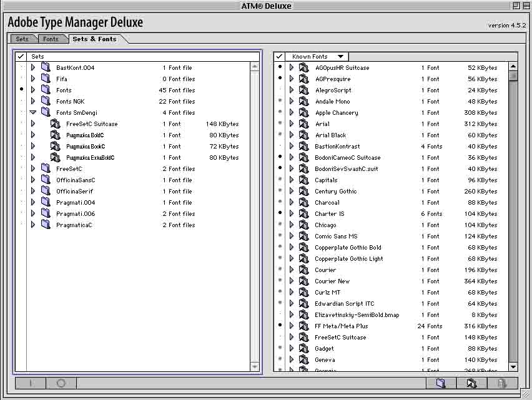This screenshot has height=400, width=532.
Task: Click the deactivate circle button
Action: point(61,383)
